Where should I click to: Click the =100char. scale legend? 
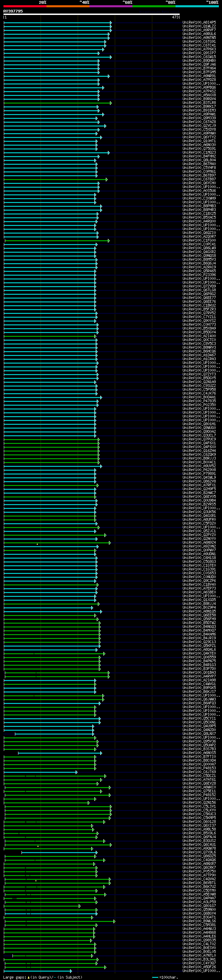tap(164, 977)
